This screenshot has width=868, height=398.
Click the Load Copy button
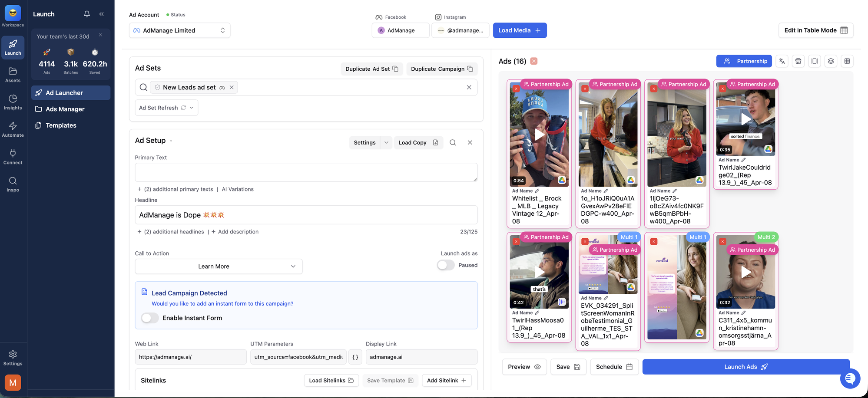pos(418,142)
